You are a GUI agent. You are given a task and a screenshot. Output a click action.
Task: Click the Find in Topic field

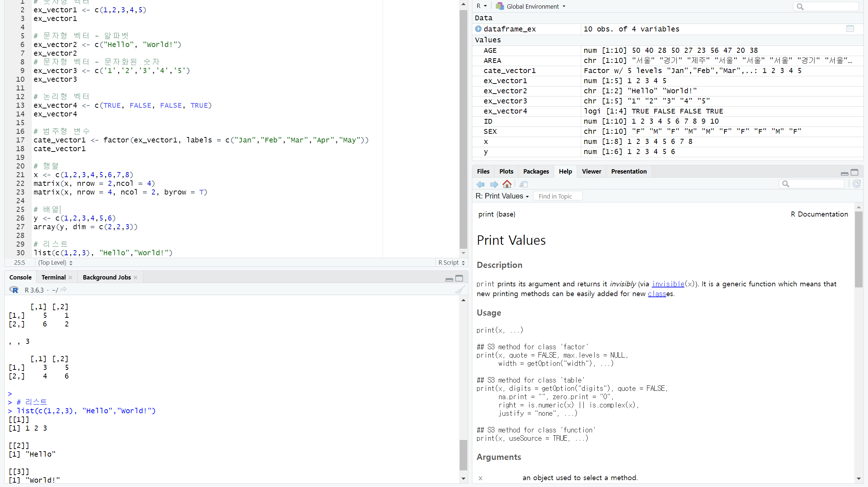(x=557, y=196)
